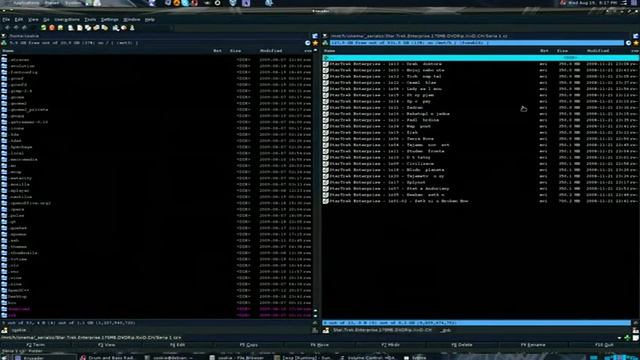Click sync icon at left panel top corner

pyautogui.click(x=315, y=36)
